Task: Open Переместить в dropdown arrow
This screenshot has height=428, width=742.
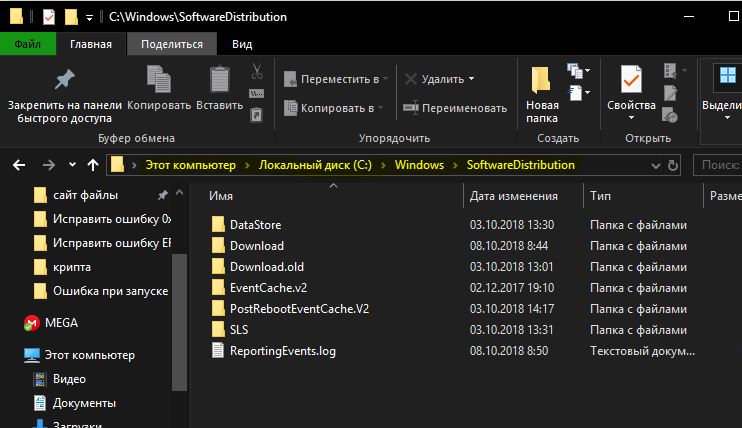Action: pos(386,79)
